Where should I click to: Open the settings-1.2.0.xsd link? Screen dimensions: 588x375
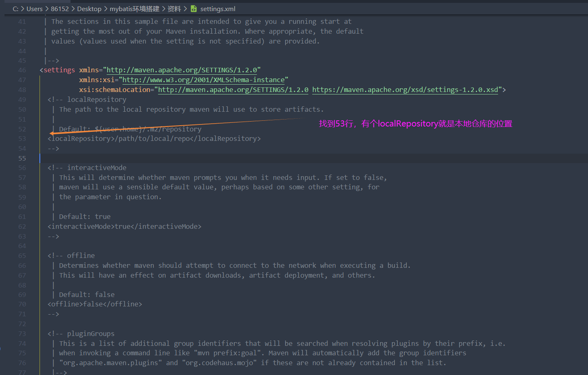click(405, 90)
